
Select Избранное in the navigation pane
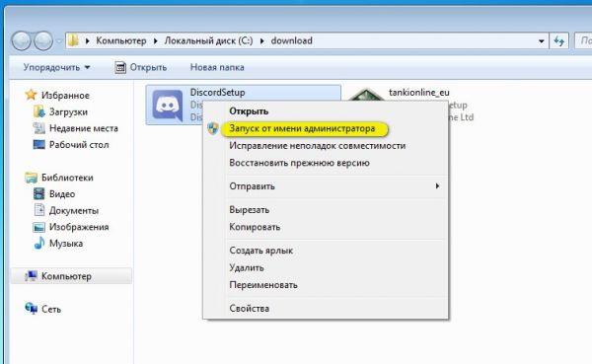pos(65,96)
